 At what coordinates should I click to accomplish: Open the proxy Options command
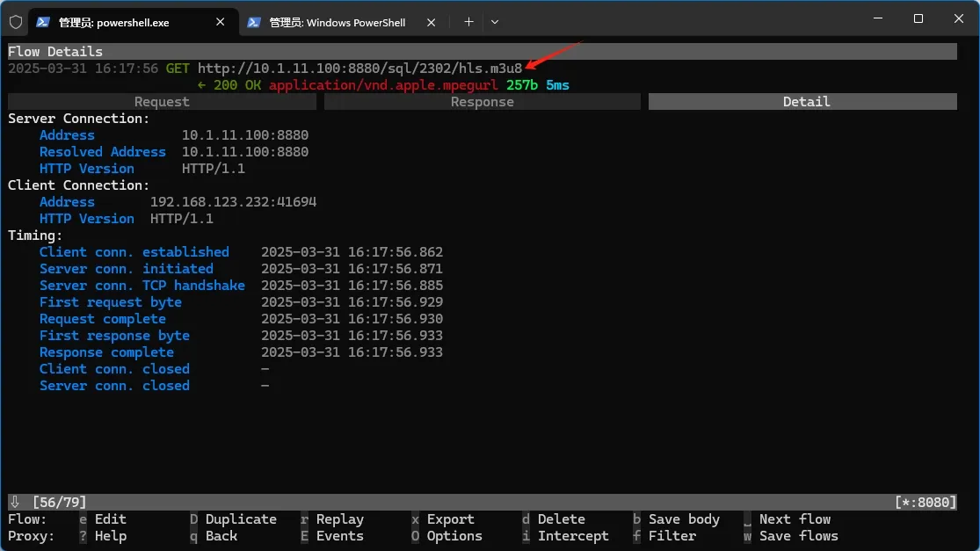click(x=454, y=536)
